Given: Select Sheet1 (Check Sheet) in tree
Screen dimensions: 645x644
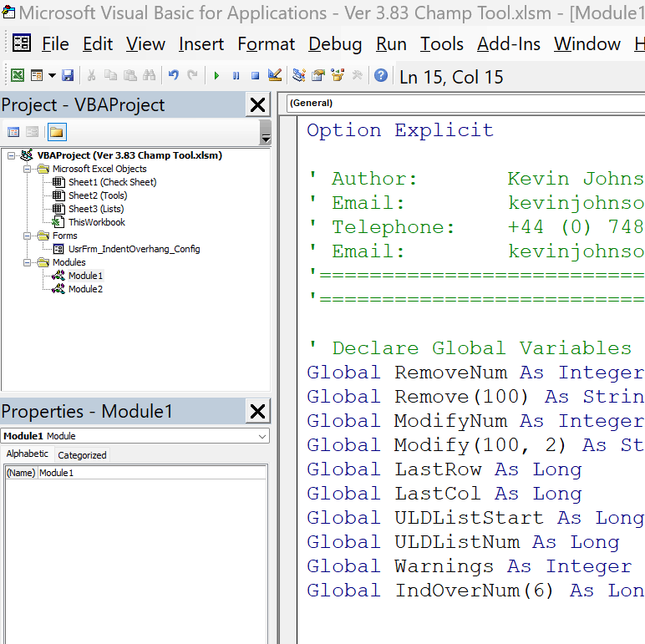Looking at the screenshot, I should click(x=112, y=182).
